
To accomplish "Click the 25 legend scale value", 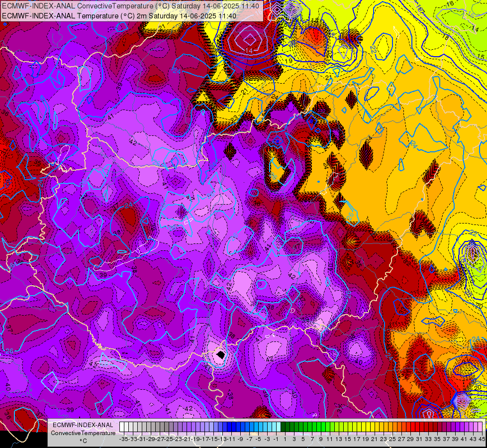I will (x=392, y=439).
